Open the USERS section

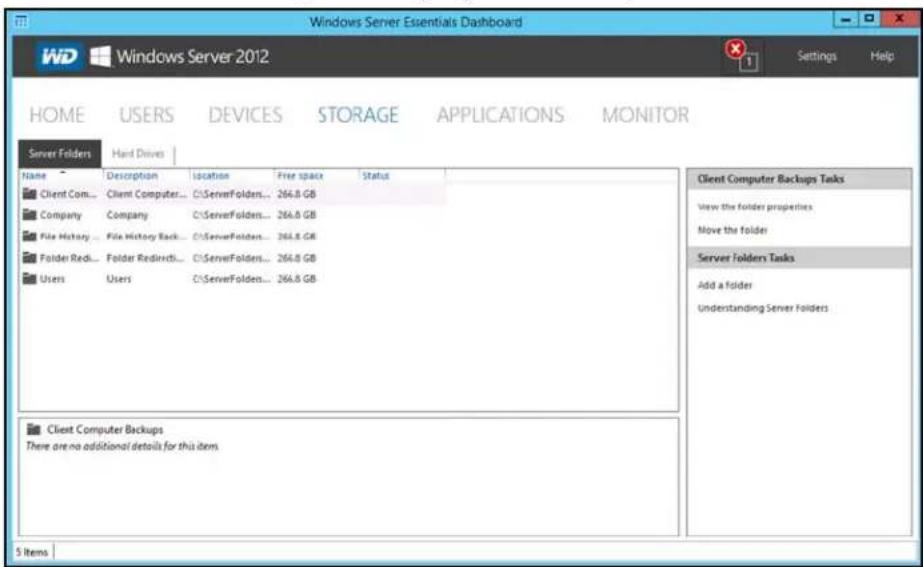[147, 115]
